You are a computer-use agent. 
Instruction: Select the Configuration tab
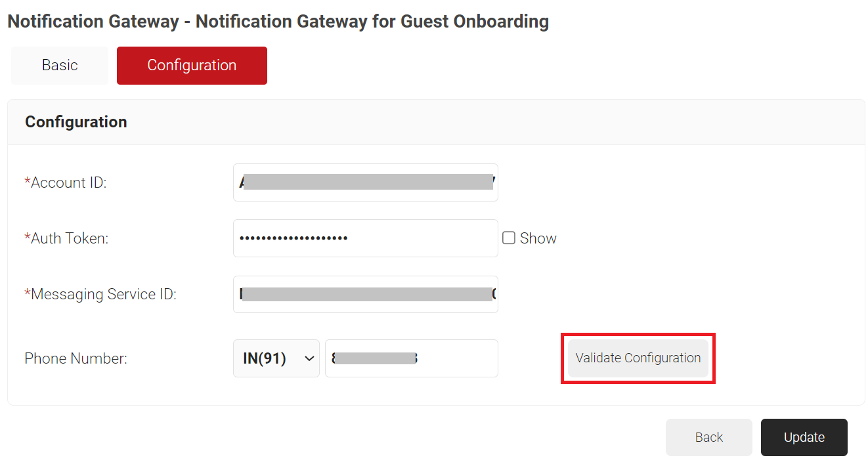(x=192, y=66)
